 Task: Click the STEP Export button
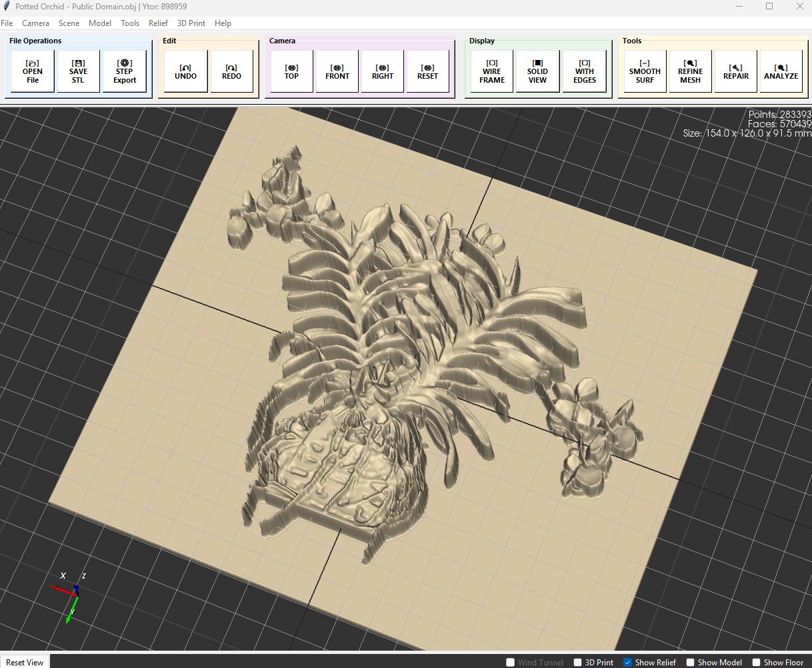pos(125,71)
